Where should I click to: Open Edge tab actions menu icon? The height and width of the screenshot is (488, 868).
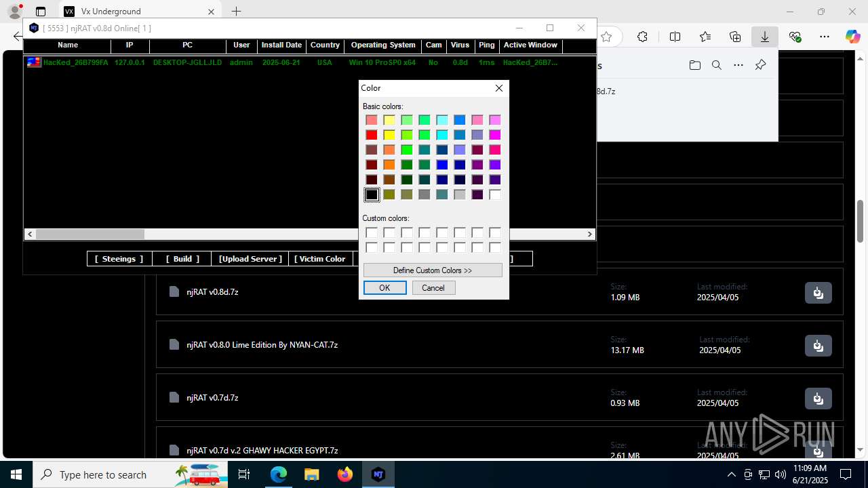[41, 12]
